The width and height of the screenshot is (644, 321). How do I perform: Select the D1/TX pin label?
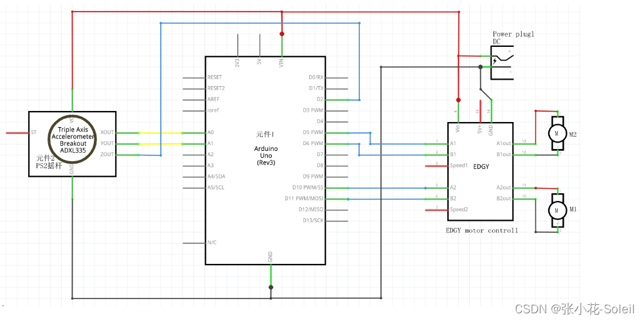(x=316, y=88)
